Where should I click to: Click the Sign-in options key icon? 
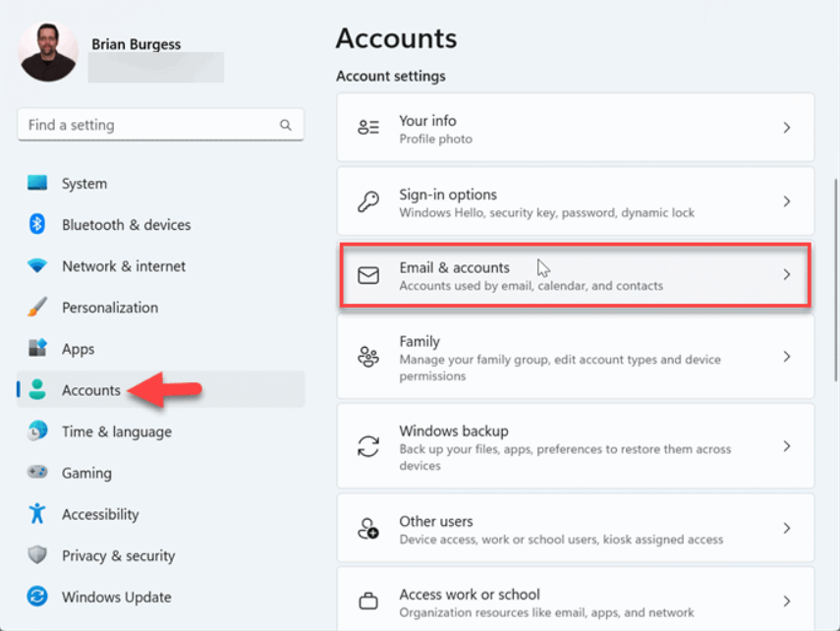pos(368,202)
